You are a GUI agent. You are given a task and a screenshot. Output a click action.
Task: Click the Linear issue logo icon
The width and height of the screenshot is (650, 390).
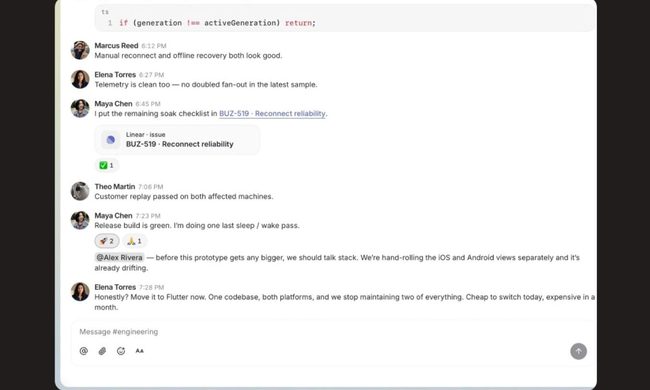point(111,140)
